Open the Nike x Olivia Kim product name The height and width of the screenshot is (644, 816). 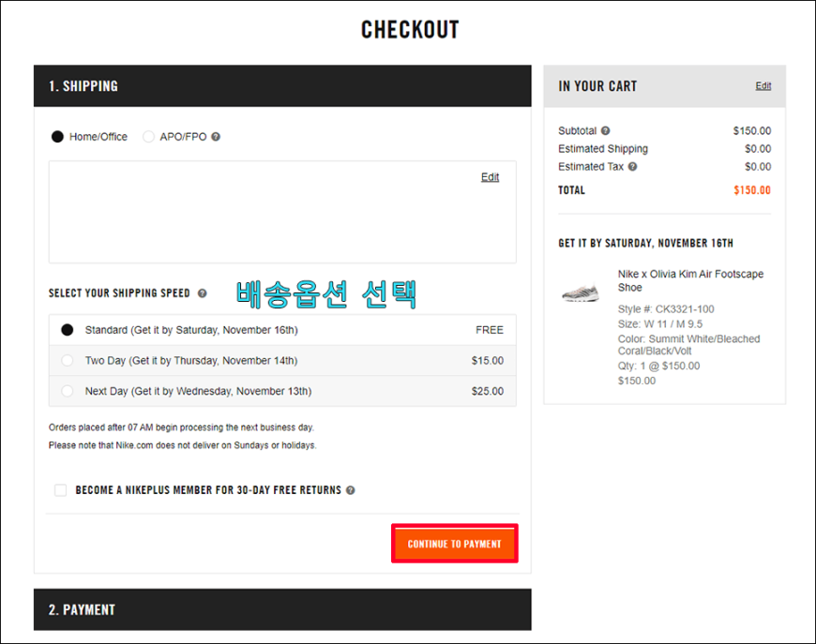pyautogui.click(x=690, y=281)
